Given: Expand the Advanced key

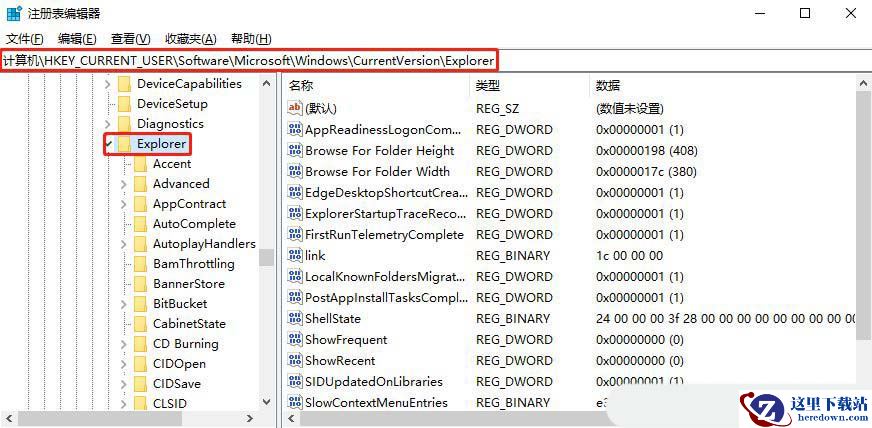Looking at the screenshot, I should click(123, 184).
